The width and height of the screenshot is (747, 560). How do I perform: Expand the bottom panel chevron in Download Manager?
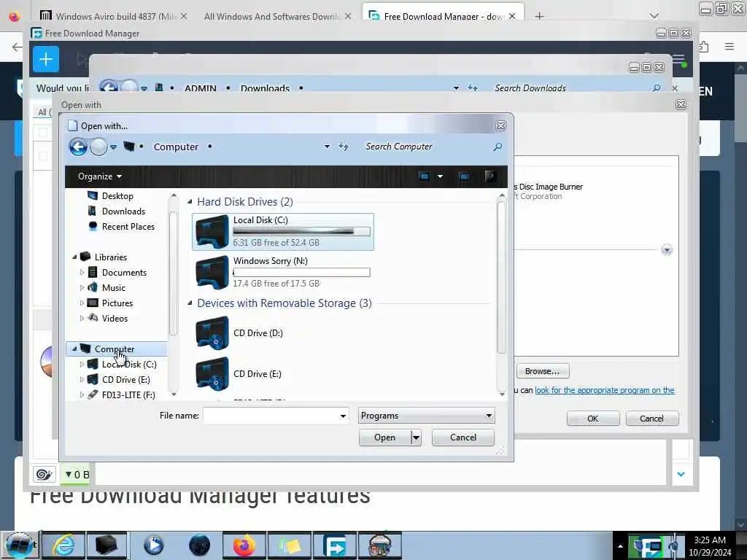click(681, 474)
